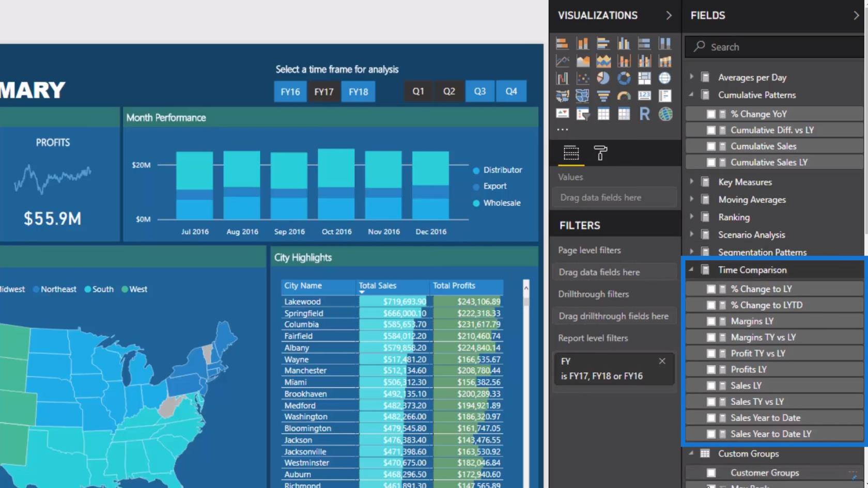Image resolution: width=868 pixels, height=488 pixels.
Task: Select the Stacked column chart visual
Action: click(583, 43)
